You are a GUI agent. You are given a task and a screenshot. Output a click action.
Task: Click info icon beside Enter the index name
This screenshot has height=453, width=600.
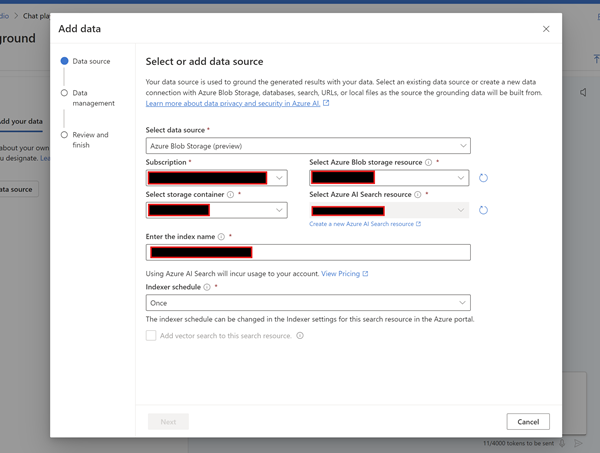pyautogui.click(x=221, y=238)
